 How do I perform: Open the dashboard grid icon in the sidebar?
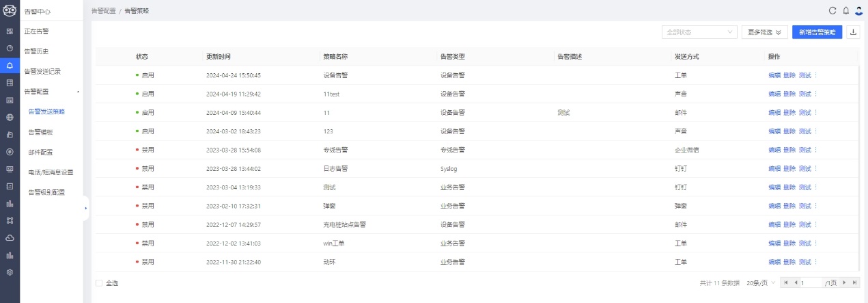[10, 31]
